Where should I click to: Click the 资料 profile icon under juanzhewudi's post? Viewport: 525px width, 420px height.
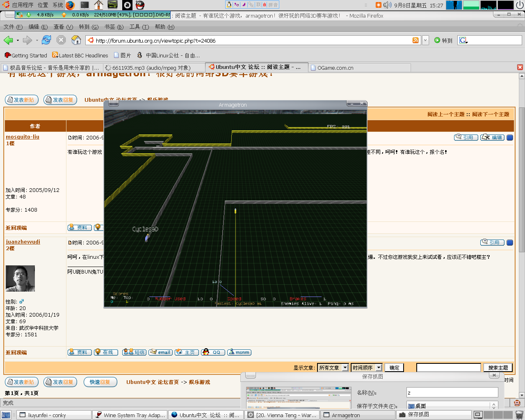tap(80, 352)
